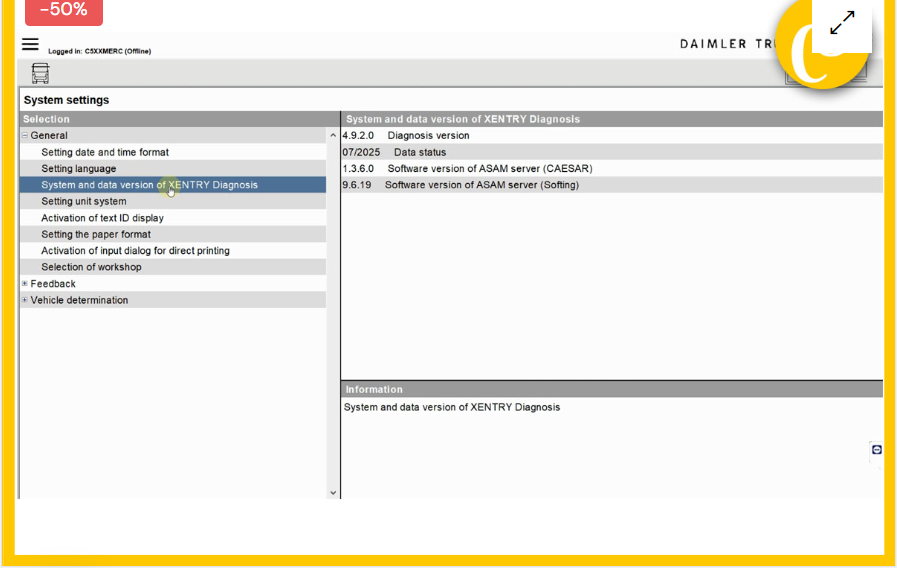
Task: Select Activation of text ID display
Action: (x=102, y=218)
